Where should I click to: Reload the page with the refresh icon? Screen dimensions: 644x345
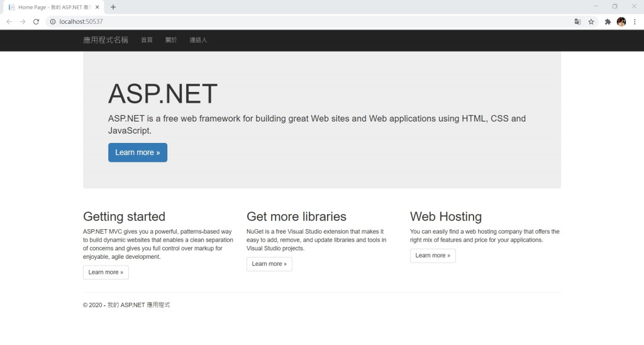[36, 22]
